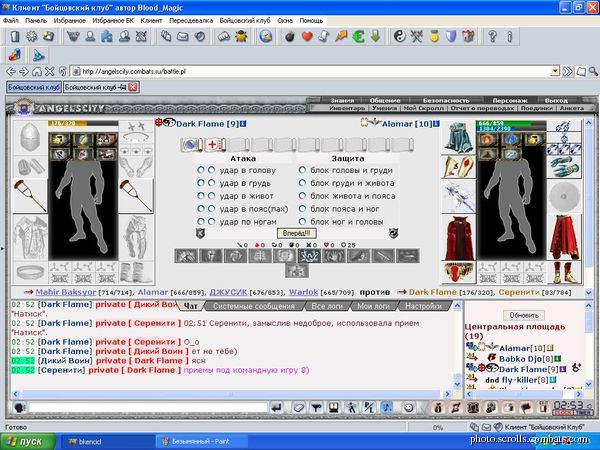Click the chat message input field
The height and width of the screenshot is (450, 600).
[148, 408]
